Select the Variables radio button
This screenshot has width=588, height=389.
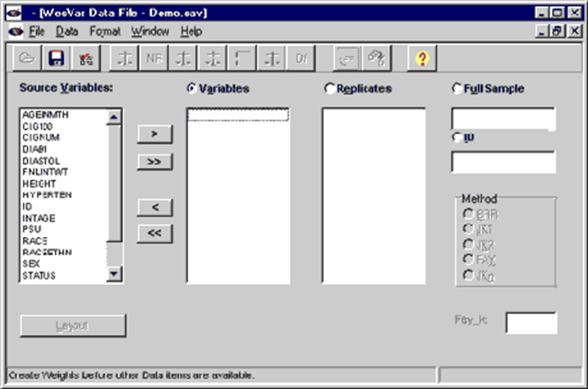pyautogui.click(x=191, y=88)
